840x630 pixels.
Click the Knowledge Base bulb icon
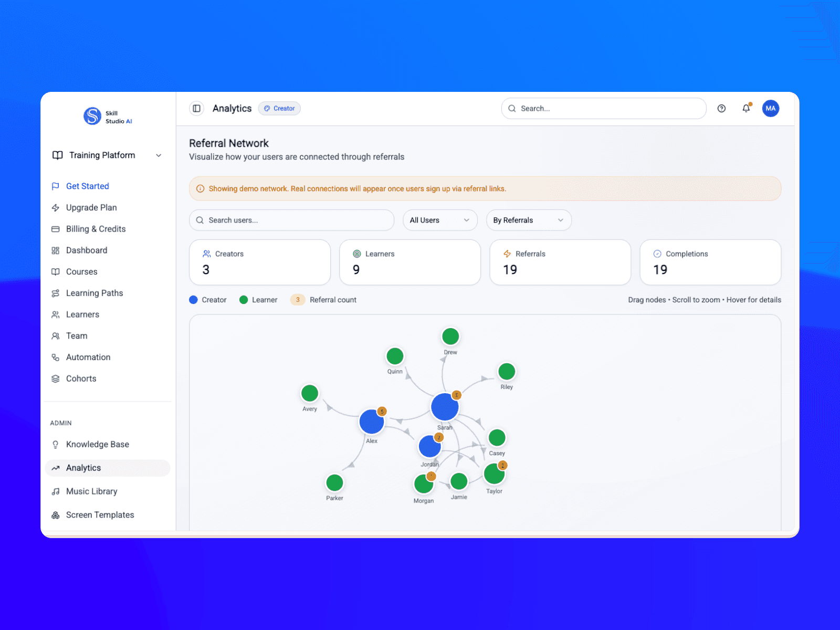coord(56,445)
